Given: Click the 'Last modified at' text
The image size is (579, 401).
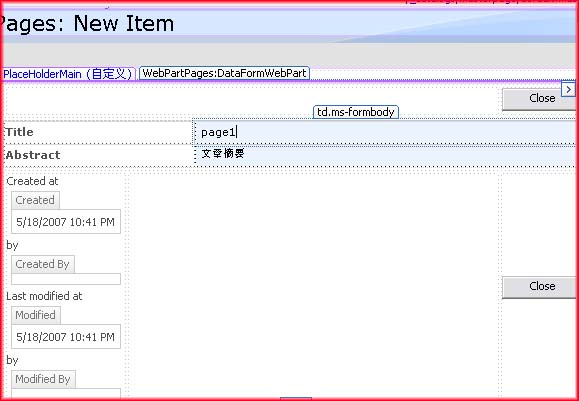Looking at the screenshot, I should pyautogui.click(x=44, y=296).
